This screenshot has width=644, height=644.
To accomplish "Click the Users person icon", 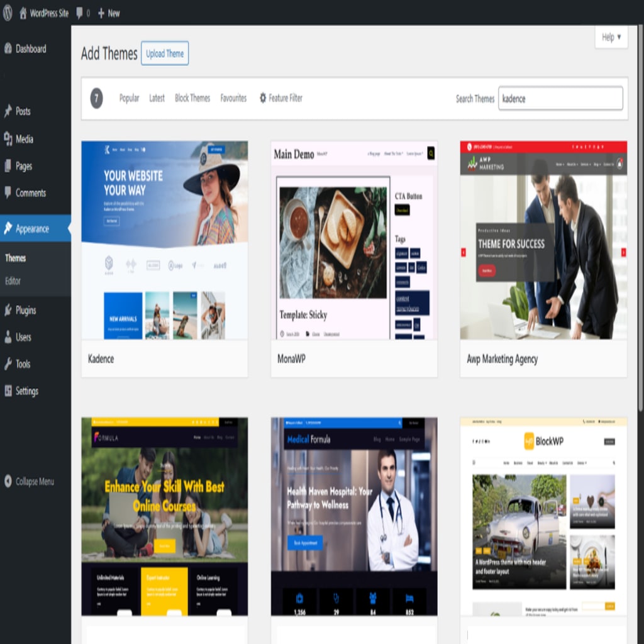I will [x=8, y=337].
